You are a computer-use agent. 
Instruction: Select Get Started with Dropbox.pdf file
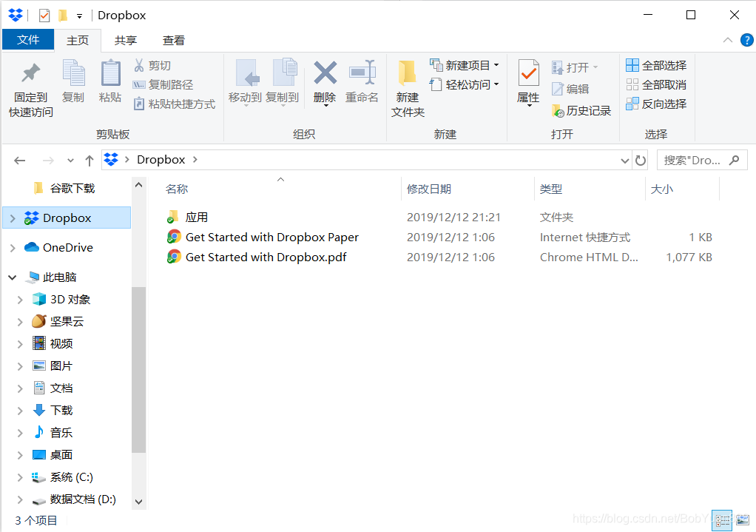click(x=266, y=257)
